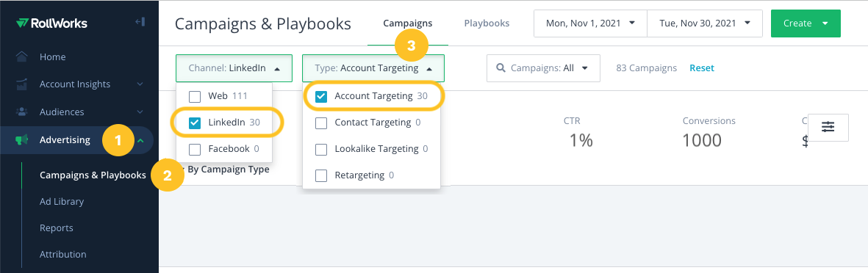Check the Contact Targeting checkbox
Image resolution: width=868 pixels, height=273 pixels.
(321, 123)
